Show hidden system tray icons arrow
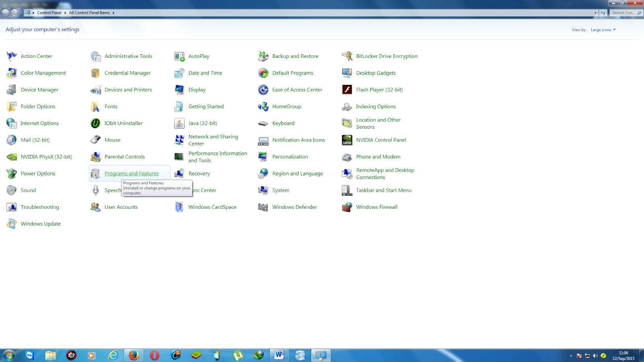Screen dimensions: 644x362 tap(571, 356)
